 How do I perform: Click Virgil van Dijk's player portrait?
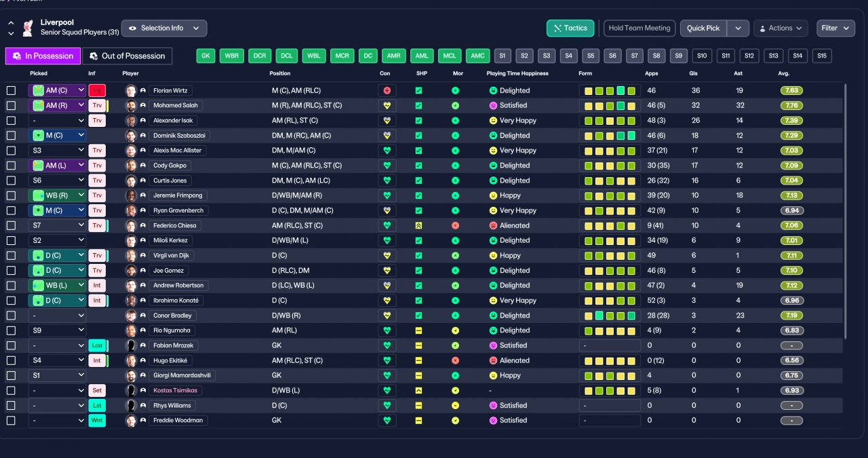tap(131, 255)
